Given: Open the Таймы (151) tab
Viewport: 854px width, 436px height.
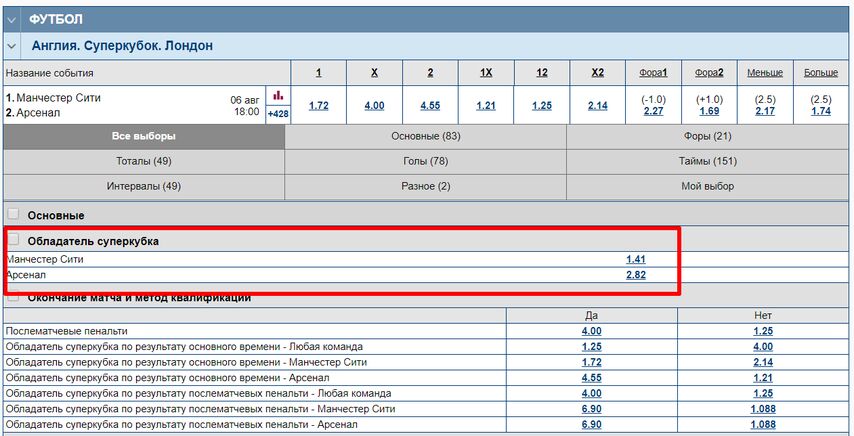Looking at the screenshot, I should pos(707,162).
